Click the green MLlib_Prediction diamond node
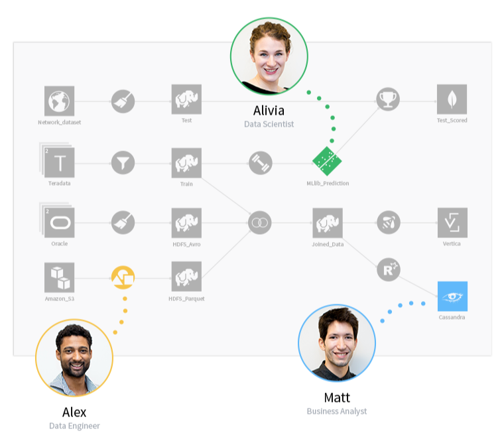The height and width of the screenshot is (441, 504). [x=327, y=161]
